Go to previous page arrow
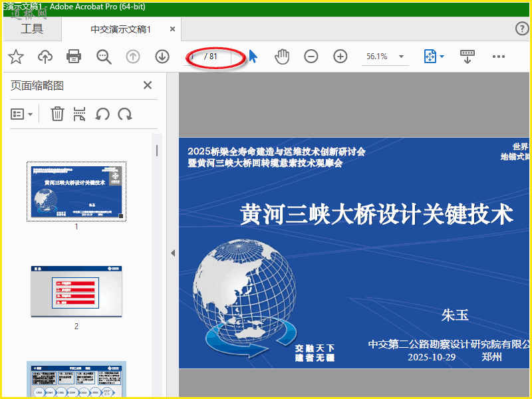 [x=133, y=57]
